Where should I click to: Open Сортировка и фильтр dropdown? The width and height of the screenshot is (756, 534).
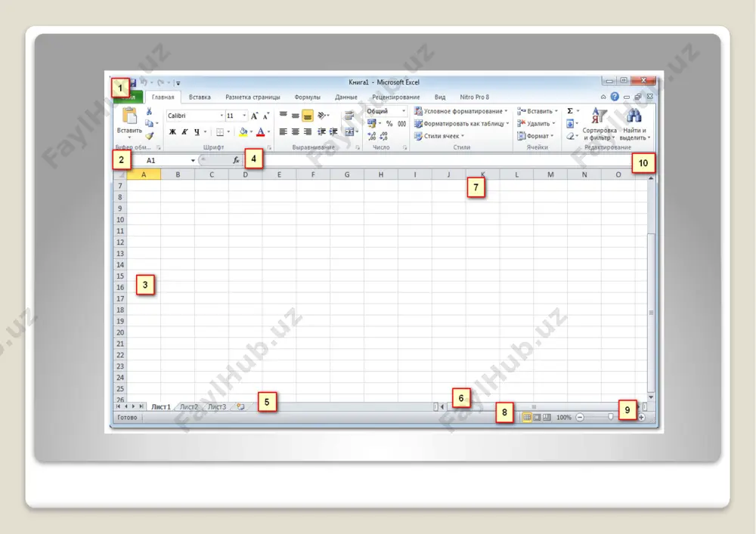pyautogui.click(x=600, y=125)
